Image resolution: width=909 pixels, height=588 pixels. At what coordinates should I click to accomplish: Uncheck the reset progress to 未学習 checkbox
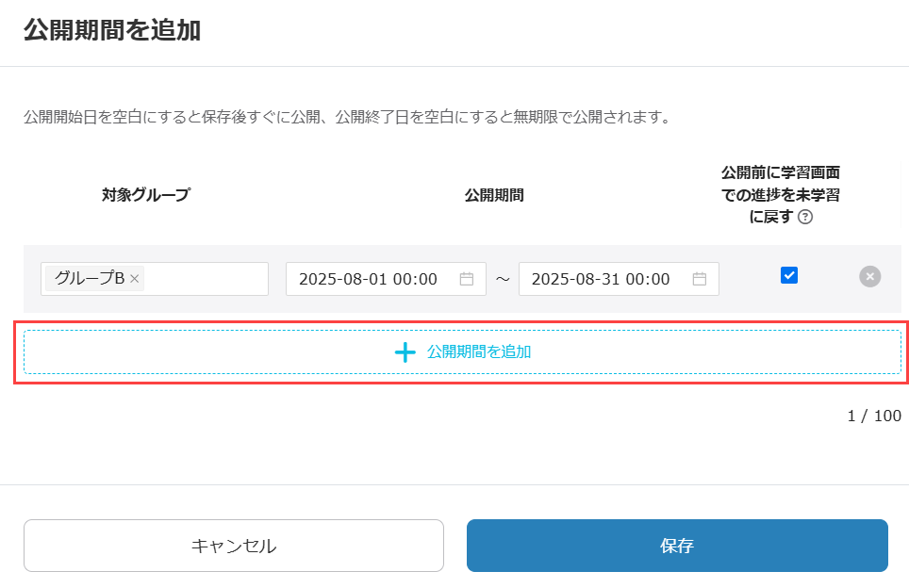[x=789, y=275]
